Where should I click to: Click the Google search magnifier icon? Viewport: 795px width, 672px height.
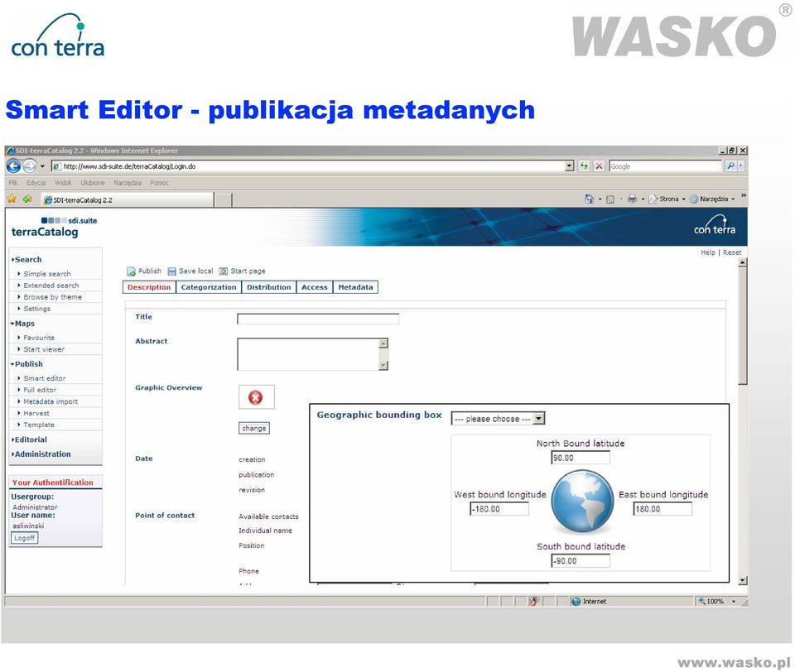tap(730, 166)
